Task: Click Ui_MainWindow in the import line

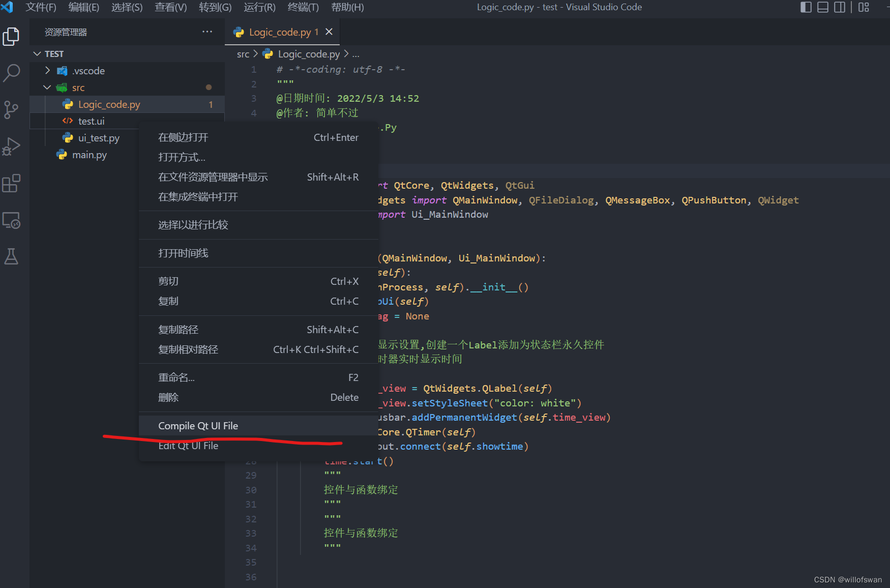Action: coord(450,214)
